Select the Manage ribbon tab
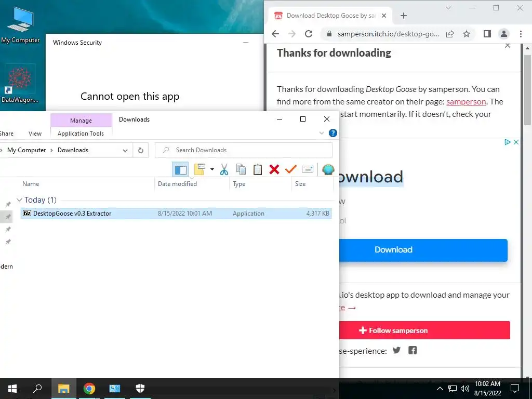532x399 pixels. [81, 121]
